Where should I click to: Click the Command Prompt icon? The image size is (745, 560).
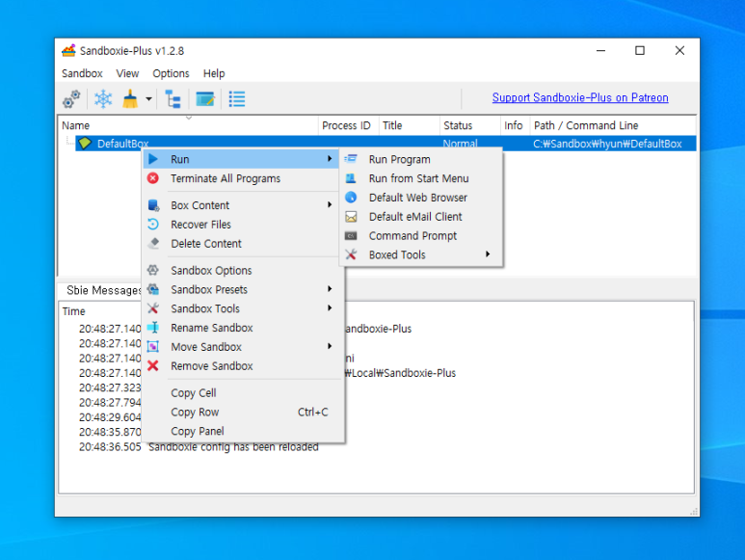point(351,235)
